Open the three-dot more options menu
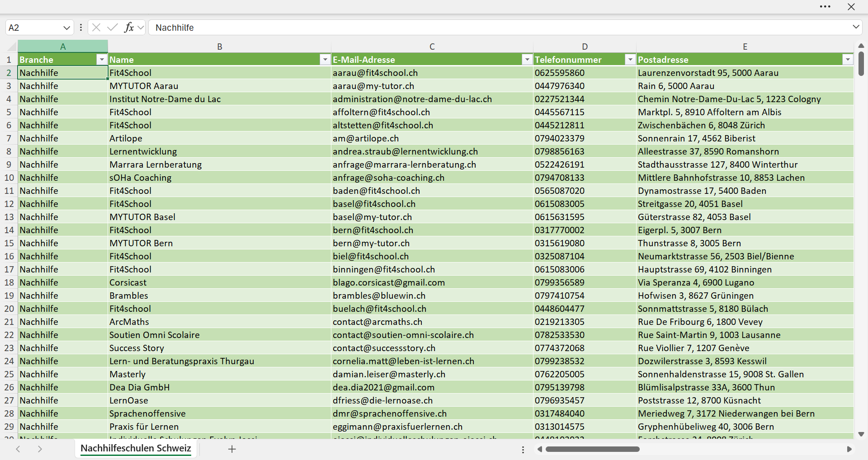868x460 pixels. (825, 7)
